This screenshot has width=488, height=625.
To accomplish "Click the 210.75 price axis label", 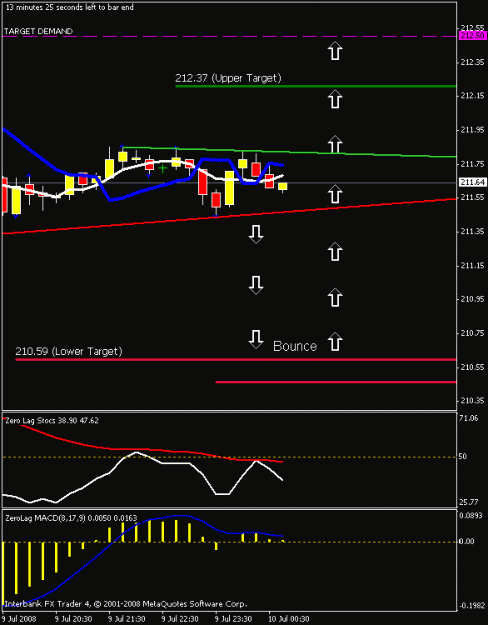I will [473, 333].
